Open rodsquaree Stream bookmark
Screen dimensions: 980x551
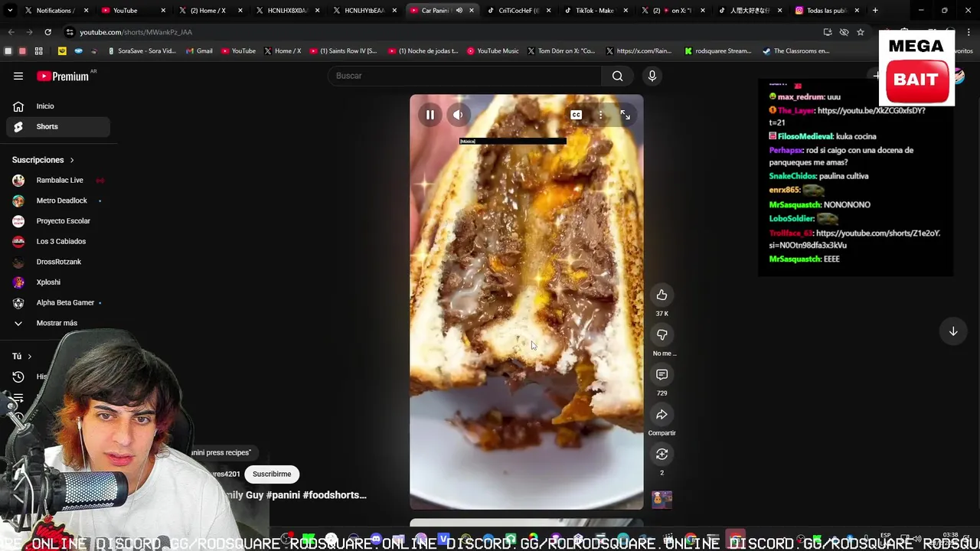(x=718, y=51)
